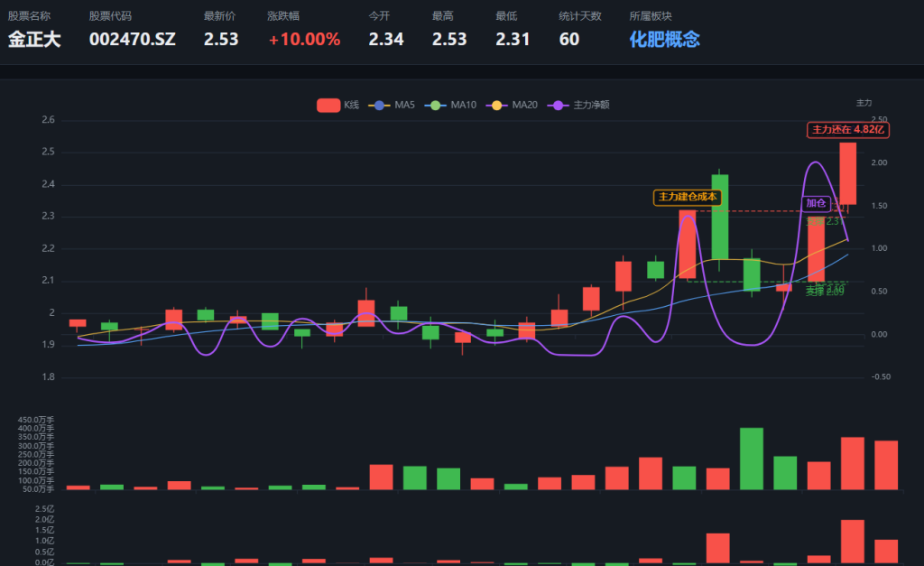The width and height of the screenshot is (924, 566).
Task: Click the stock code 002470.SZ
Action: click(133, 40)
